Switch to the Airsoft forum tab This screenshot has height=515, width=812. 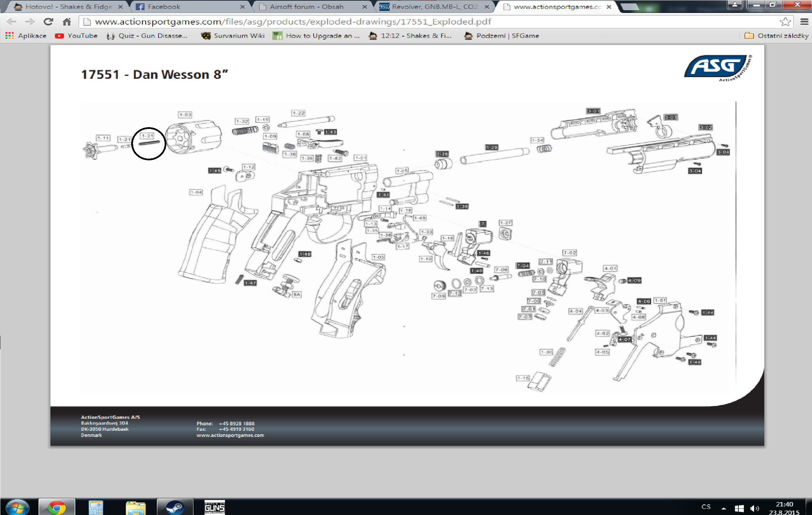coord(306,6)
